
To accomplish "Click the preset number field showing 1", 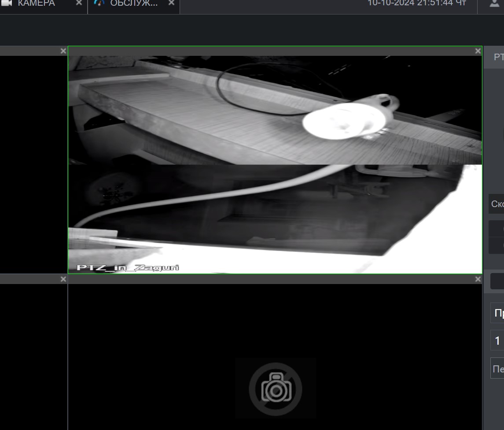I will click(498, 341).
